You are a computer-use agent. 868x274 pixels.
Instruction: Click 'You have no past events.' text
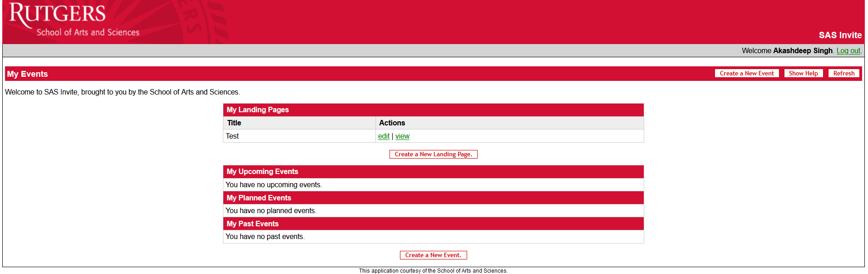click(x=265, y=236)
